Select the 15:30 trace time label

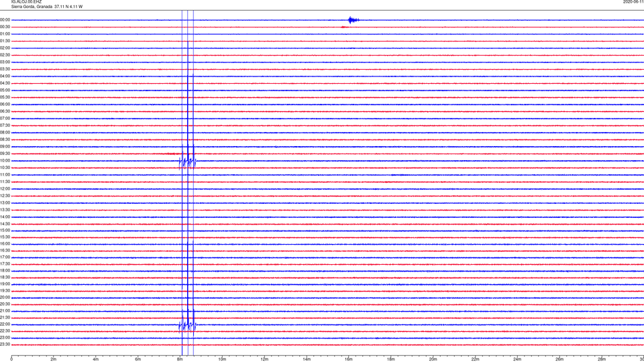tap(5, 237)
